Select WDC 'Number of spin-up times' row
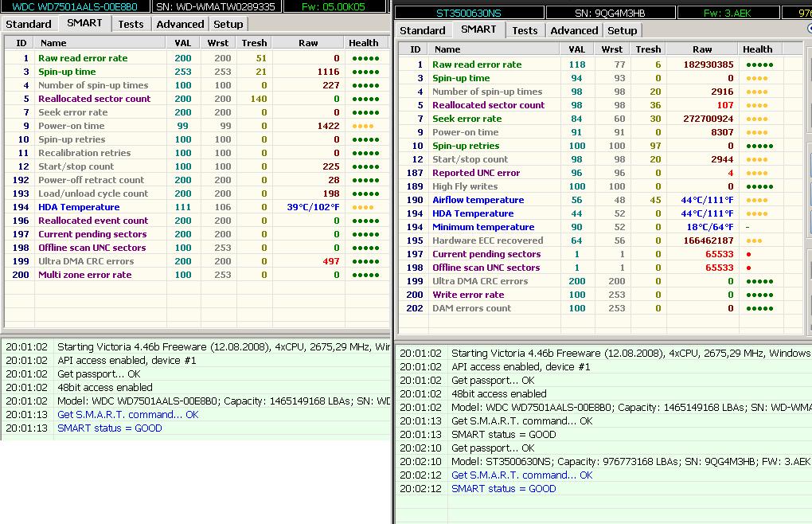812x524 pixels. (197, 85)
